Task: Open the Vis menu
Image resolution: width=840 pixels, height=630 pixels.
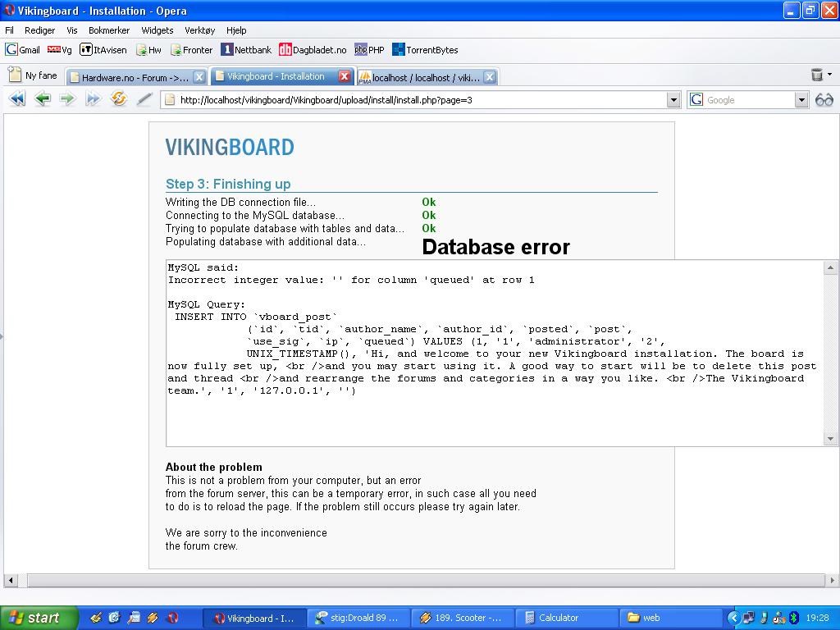Action: pos(72,30)
